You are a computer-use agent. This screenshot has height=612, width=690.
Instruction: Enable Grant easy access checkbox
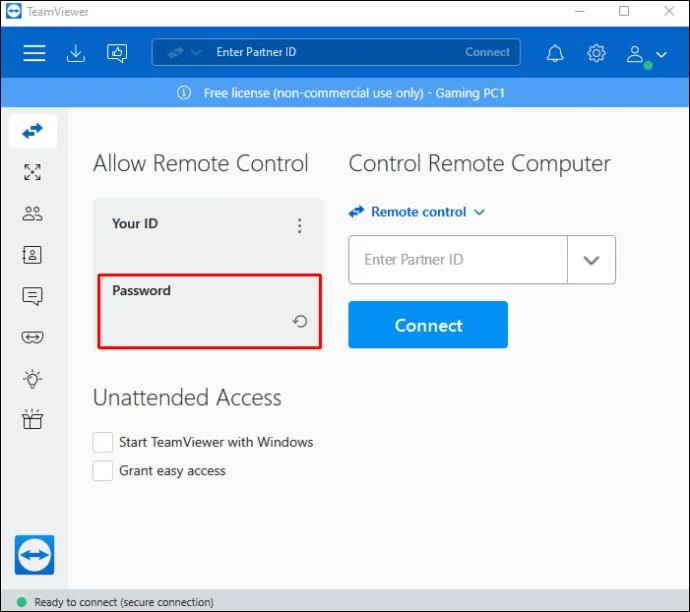click(x=103, y=471)
